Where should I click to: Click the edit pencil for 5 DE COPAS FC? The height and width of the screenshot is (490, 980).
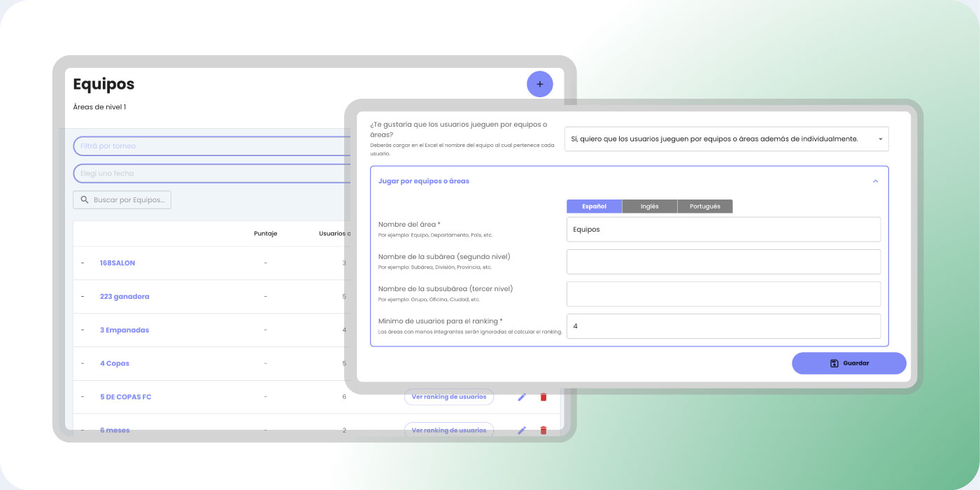tap(522, 397)
